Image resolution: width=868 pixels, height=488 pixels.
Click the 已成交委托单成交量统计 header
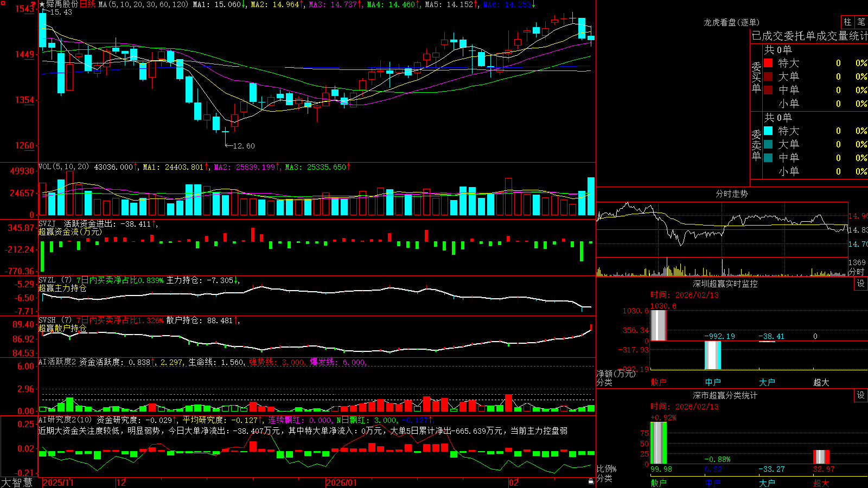coord(809,36)
